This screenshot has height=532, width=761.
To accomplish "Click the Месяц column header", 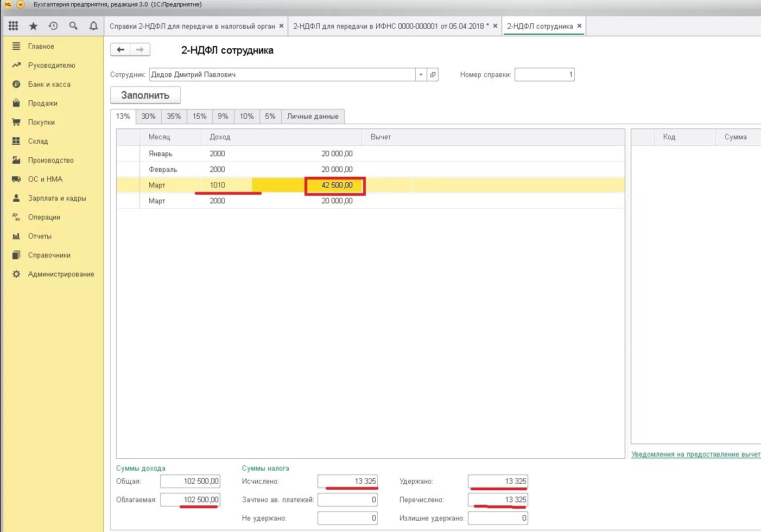I will click(x=170, y=137).
